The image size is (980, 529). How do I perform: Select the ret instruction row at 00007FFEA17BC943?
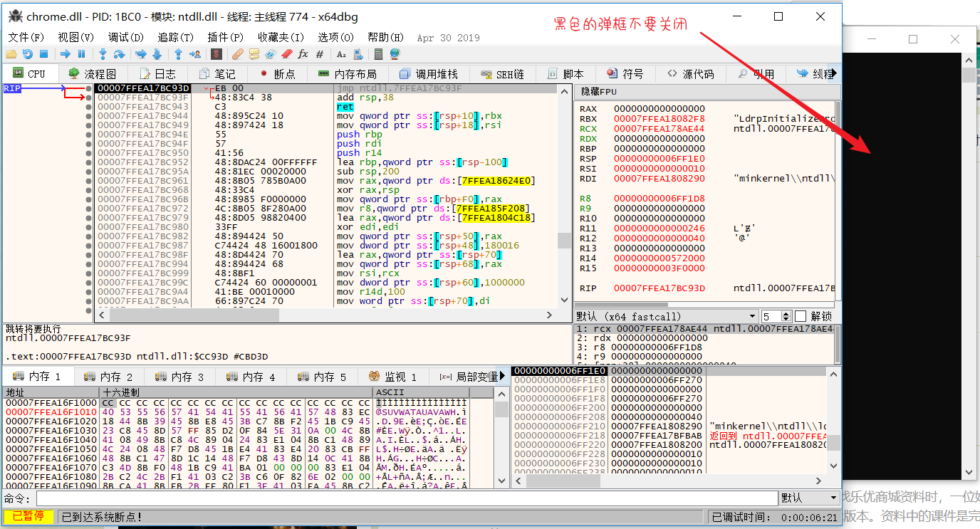325,107
